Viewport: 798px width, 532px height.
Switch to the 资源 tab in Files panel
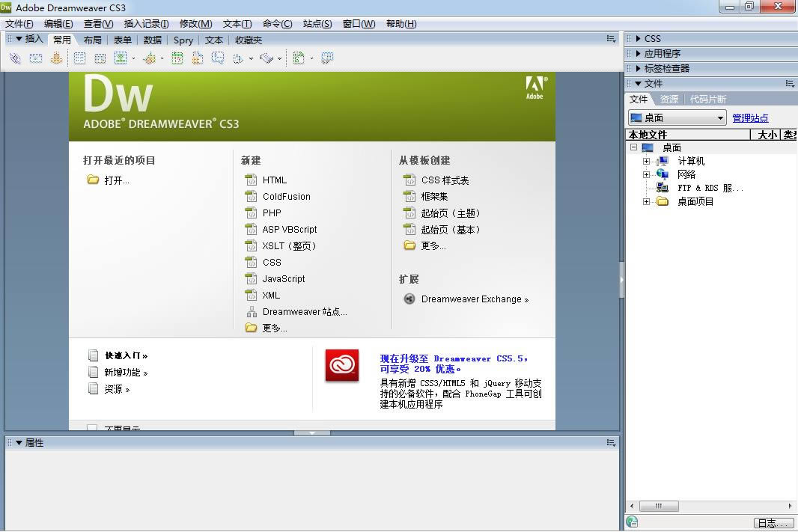[668, 99]
